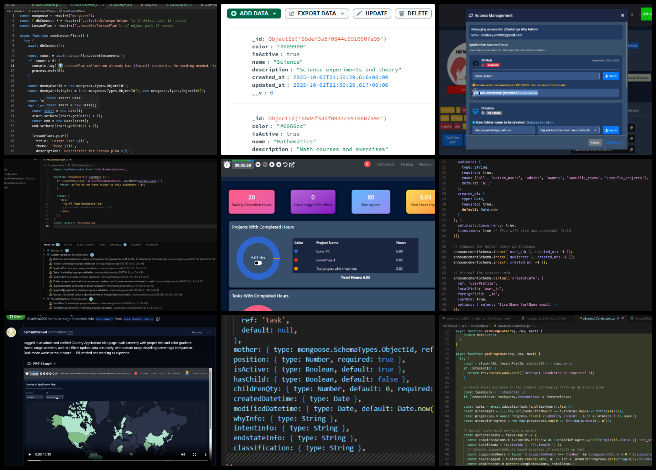656x470 pixels.
Task: Click the reset timer icon
Action: (283, 164)
